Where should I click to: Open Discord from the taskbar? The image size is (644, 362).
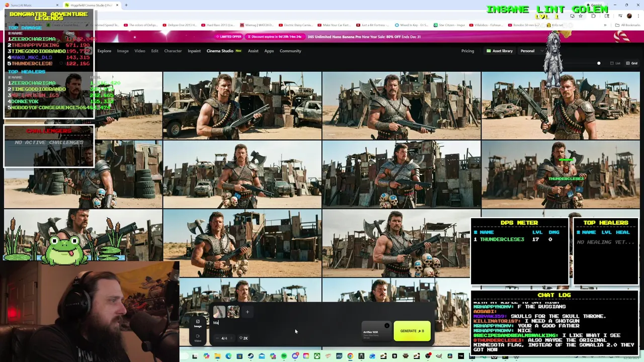tap(295, 356)
